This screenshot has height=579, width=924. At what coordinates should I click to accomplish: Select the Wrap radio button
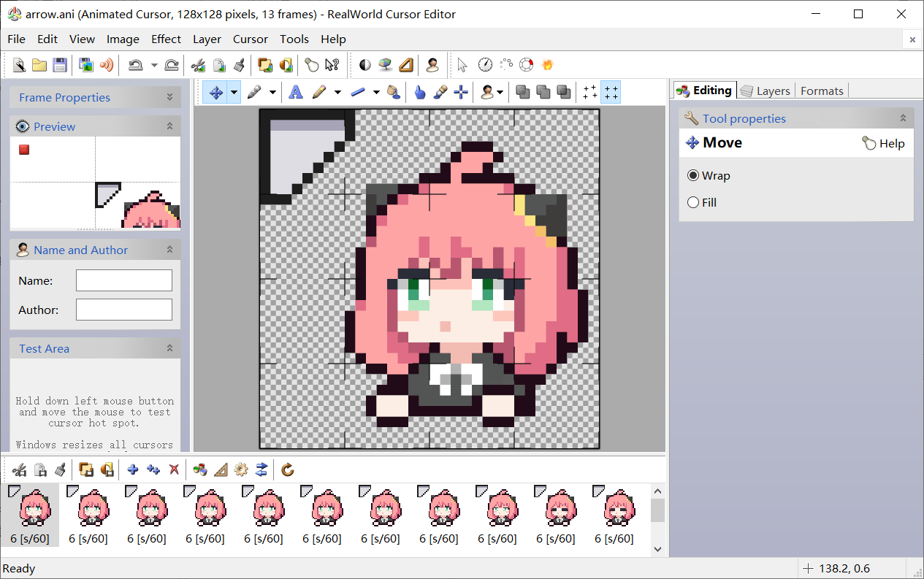[693, 176]
